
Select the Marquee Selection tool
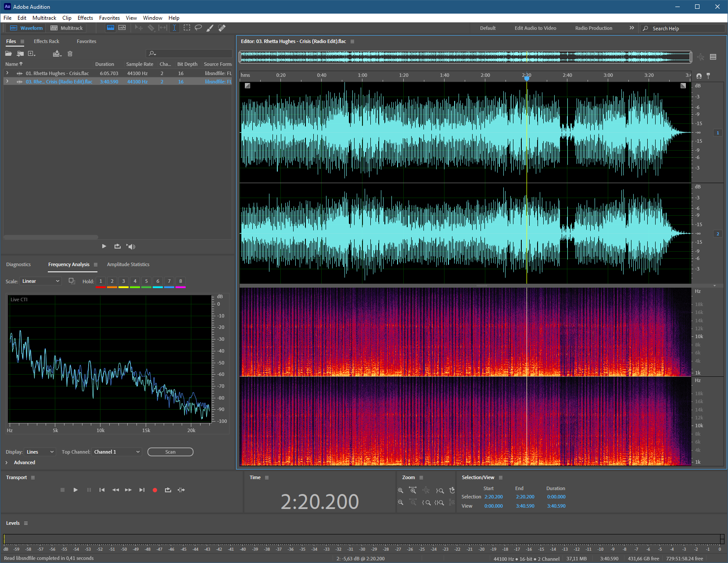click(187, 28)
